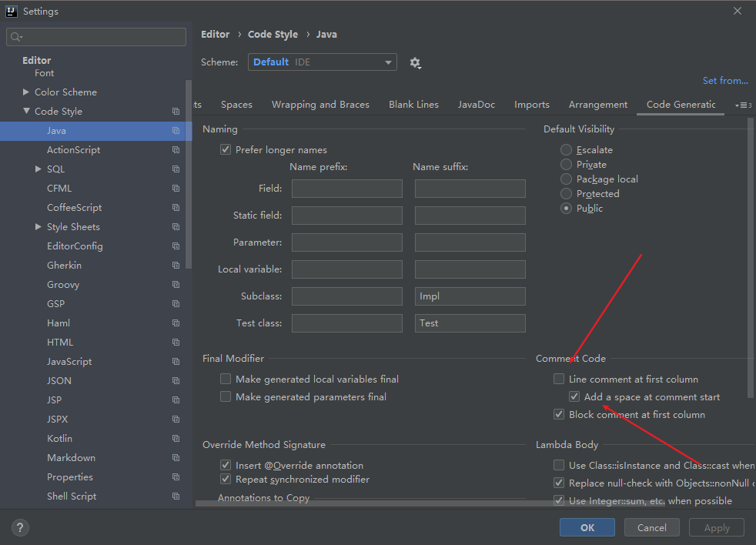Click the scheme icon beside EditorConfig
The width and height of the screenshot is (756, 545).
pos(176,246)
